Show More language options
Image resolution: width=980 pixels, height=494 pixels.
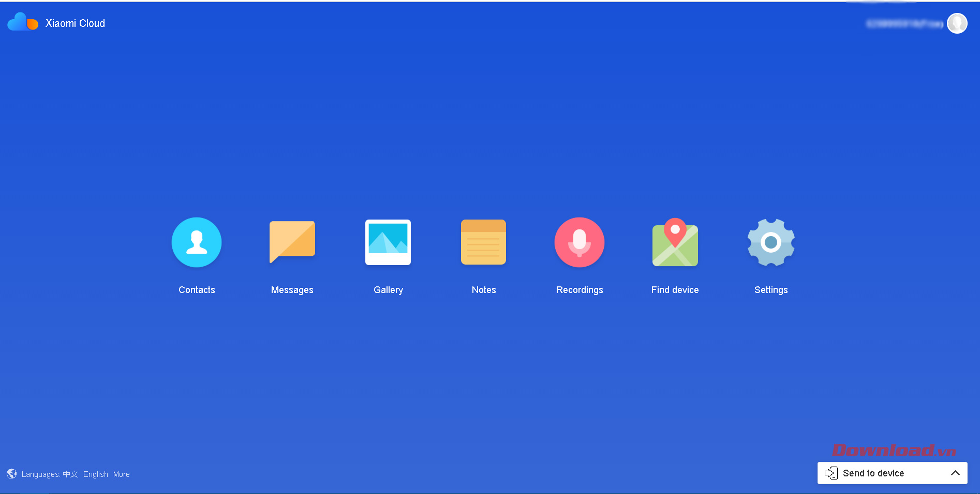(122, 474)
